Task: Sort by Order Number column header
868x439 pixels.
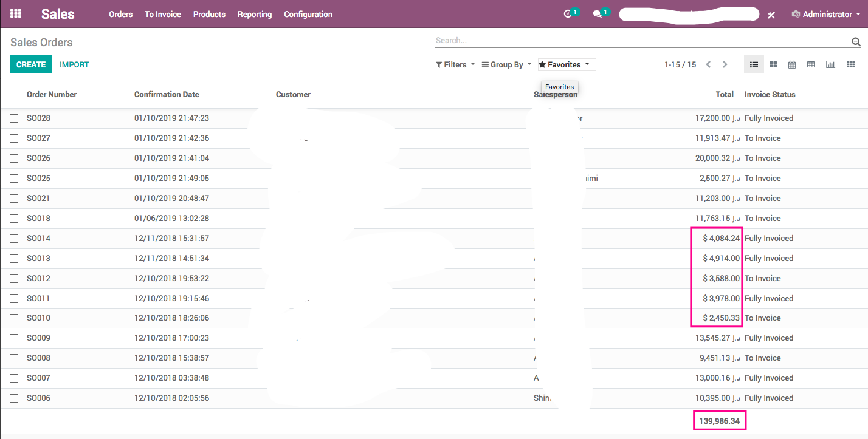Action: pyautogui.click(x=52, y=94)
